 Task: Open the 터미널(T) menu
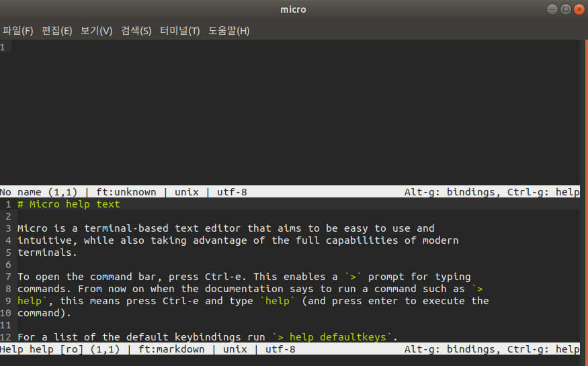[179, 31]
